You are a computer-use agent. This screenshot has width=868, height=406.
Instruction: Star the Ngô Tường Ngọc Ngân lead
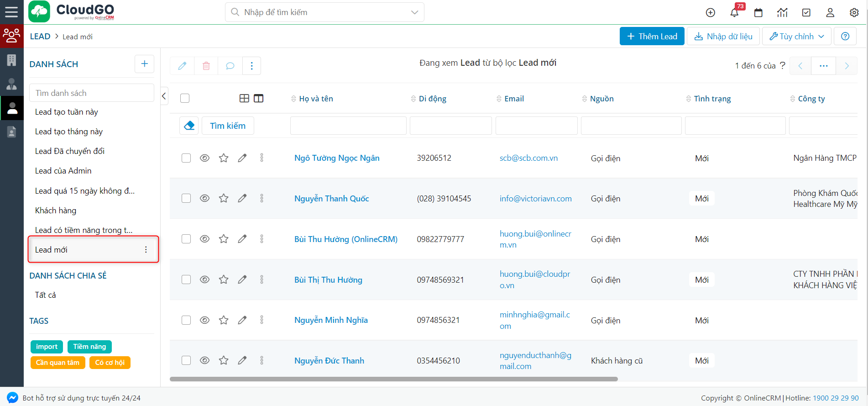coord(224,158)
